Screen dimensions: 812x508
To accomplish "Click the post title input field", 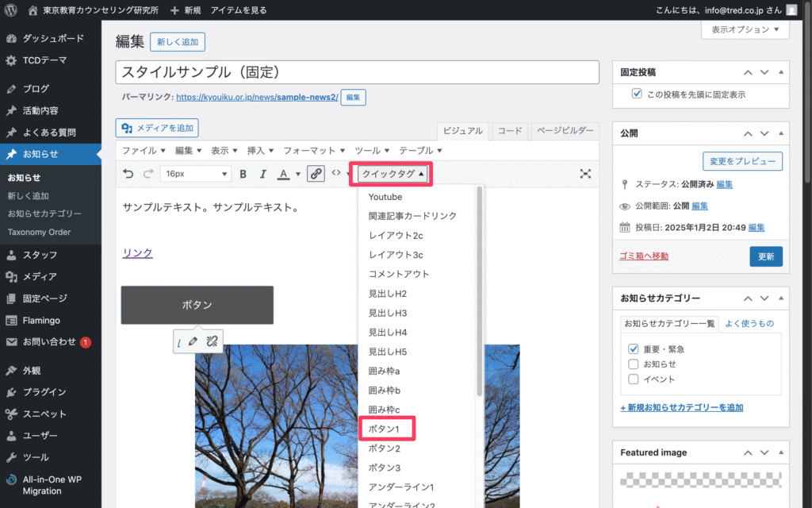I will click(x=357, y=71).
